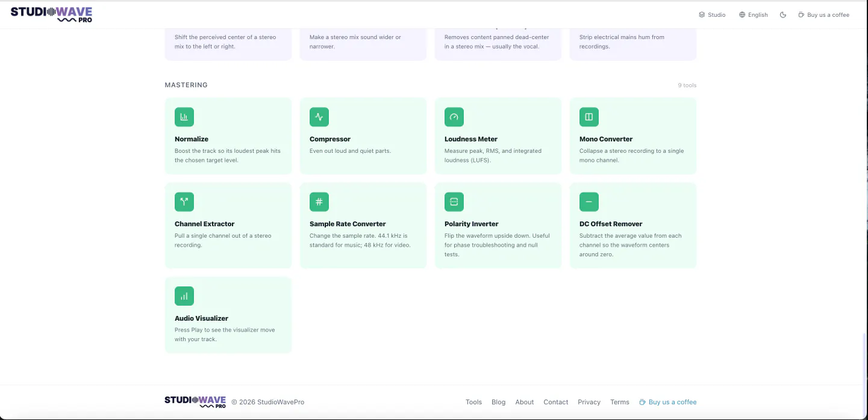
Task: Click the StudioWave Pro header logo
Action: point(52,14)
